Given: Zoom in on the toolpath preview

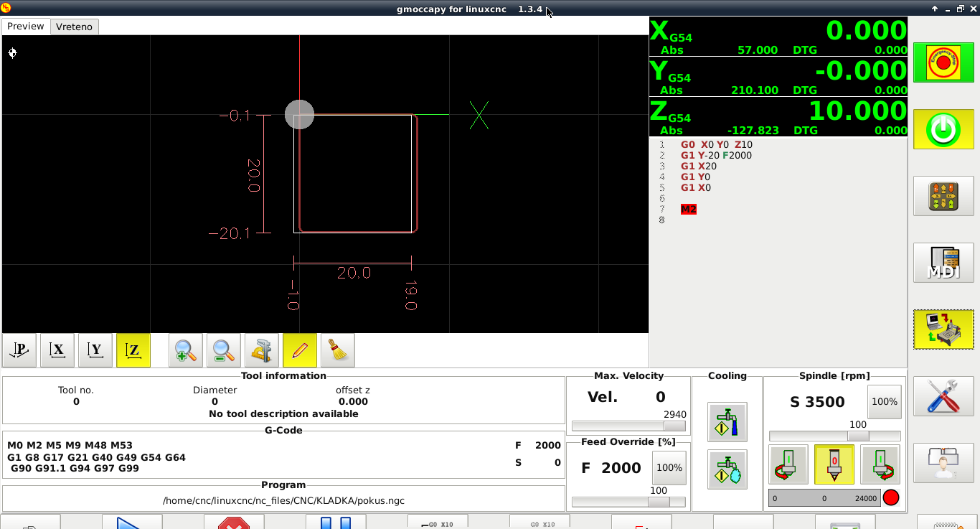Looking at the screenshot, I should click(185, 350).
